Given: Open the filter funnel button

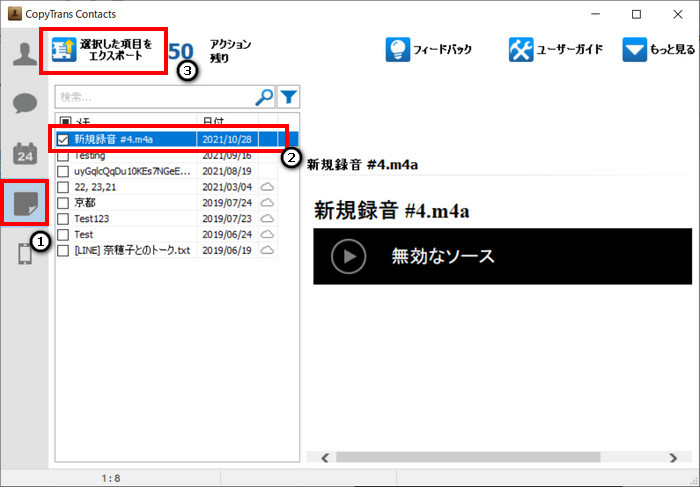Looking at the screenshot, I should pyautogui.click(x=288, y=97).
